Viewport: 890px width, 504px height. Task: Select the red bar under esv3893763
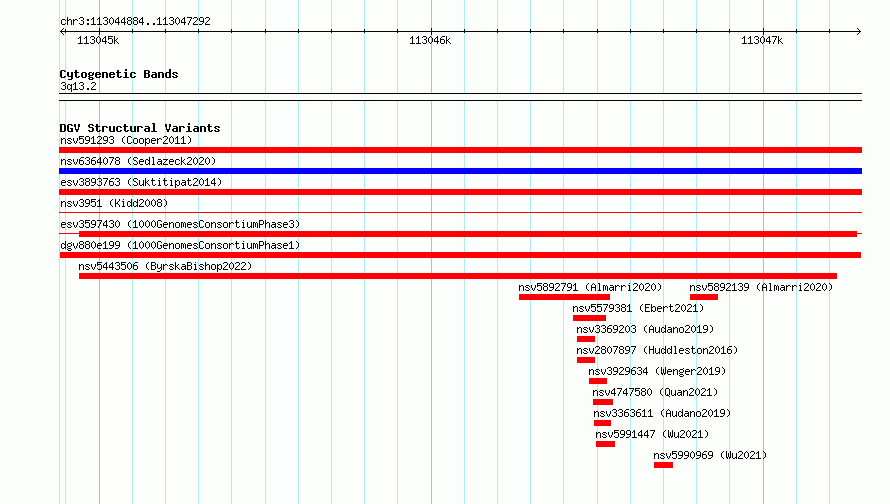click(x=460, y=192)
